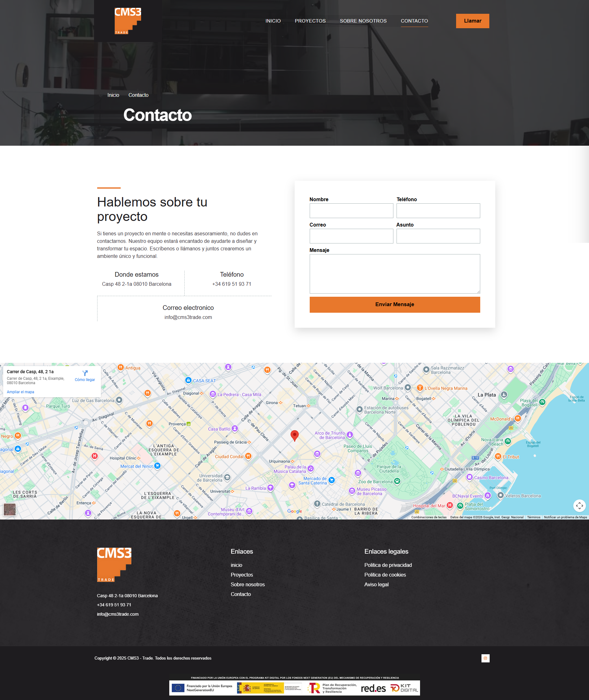
Task: Select the Palau de la Música Catalana marker
Action: (x=311, y=468)
